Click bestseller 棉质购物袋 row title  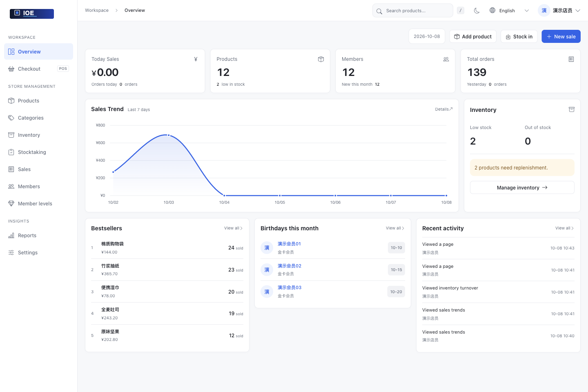pyautogui.click(x=112, y=244)
